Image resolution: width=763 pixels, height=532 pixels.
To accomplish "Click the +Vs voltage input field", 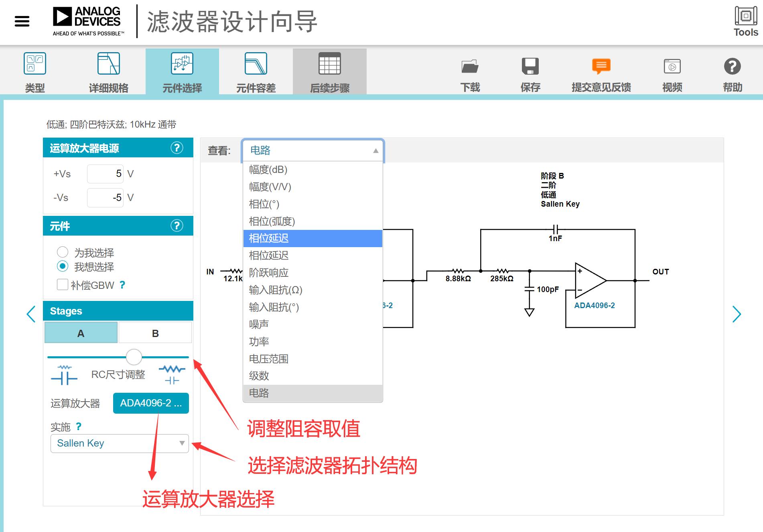I will (105, 174).
